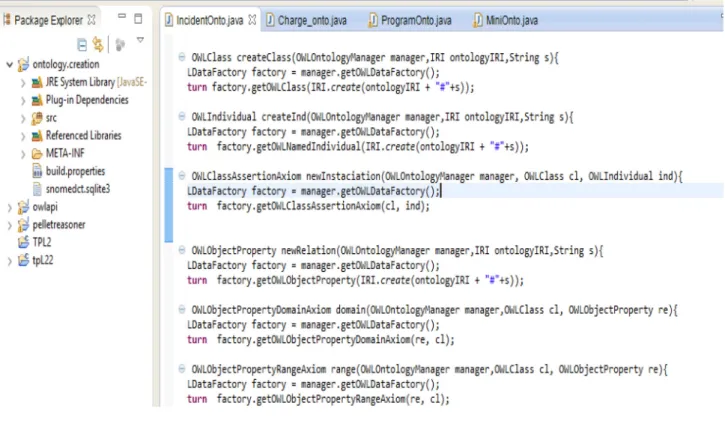The height and width of the screenshot is (421, 725).
Task: Fold the createClass method
Action: pos(182,57)
